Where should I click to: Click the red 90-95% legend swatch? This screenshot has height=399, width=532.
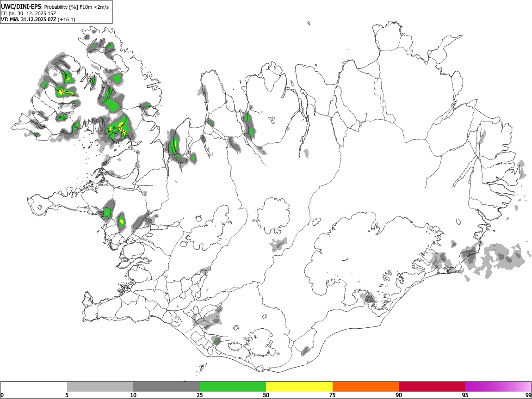click(432, 387)
